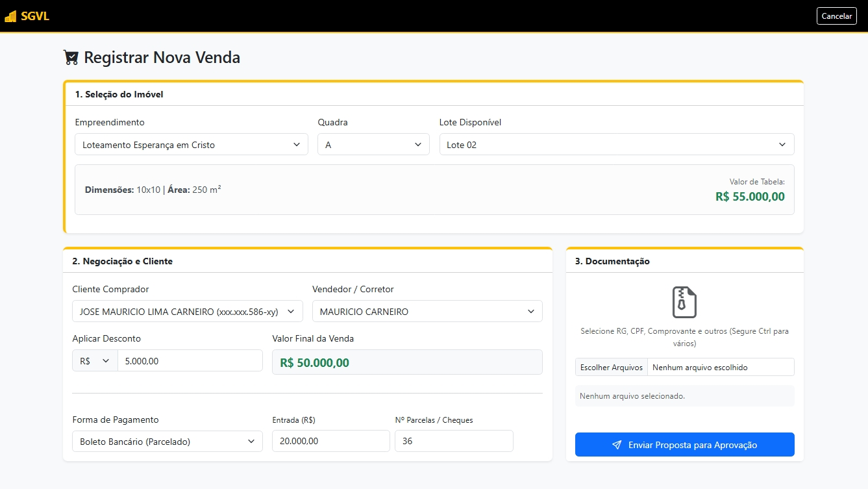This screenshot has width=868, height=489.
Task: Open the Empreendimento dropdown
Action: click(x=191, y=145)
